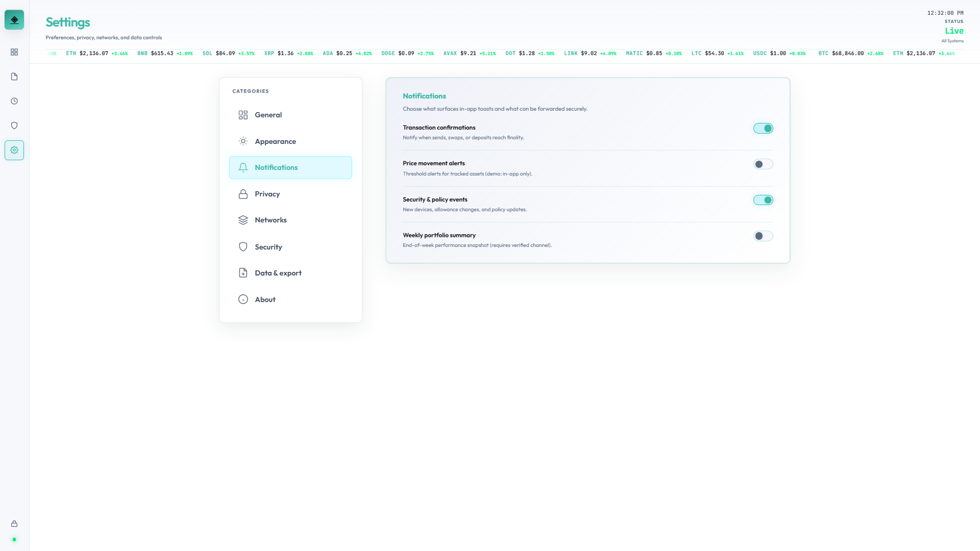Click the BTC price in the ticker
980x551 pixels.
[x=847, y=54]
